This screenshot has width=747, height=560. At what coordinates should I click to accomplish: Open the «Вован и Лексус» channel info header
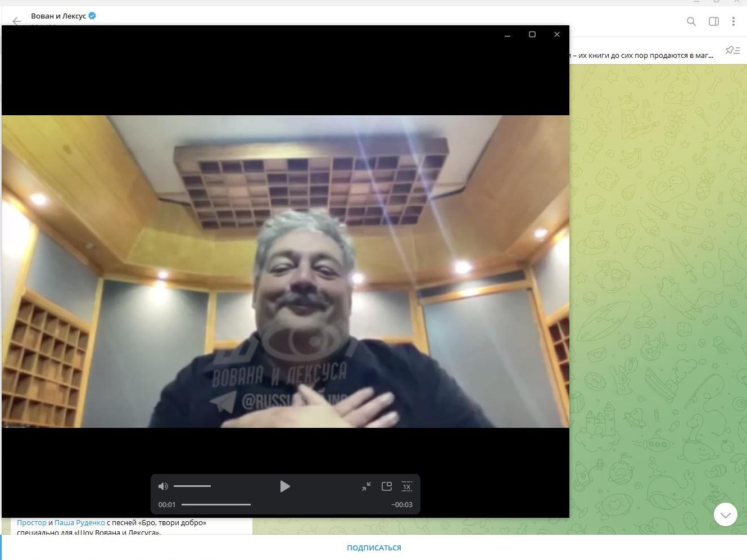point(58,16)
